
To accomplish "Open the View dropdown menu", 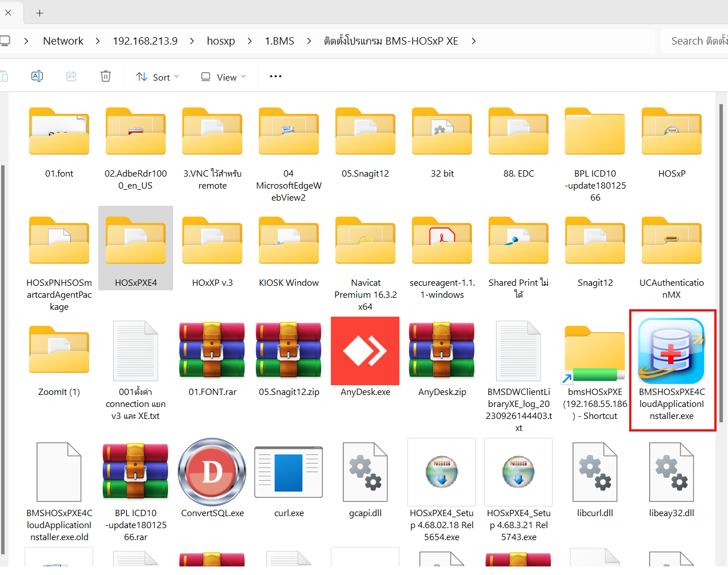I will coord(223,77).
